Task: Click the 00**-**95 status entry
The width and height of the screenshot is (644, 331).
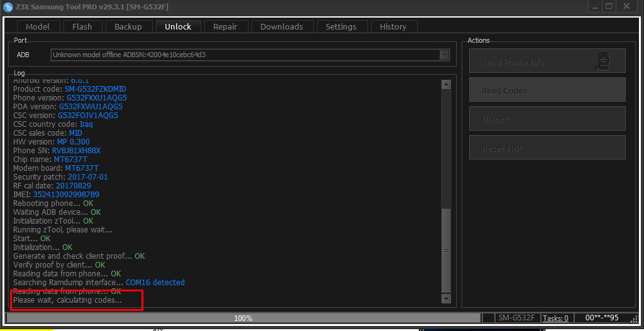Action: 602,318
